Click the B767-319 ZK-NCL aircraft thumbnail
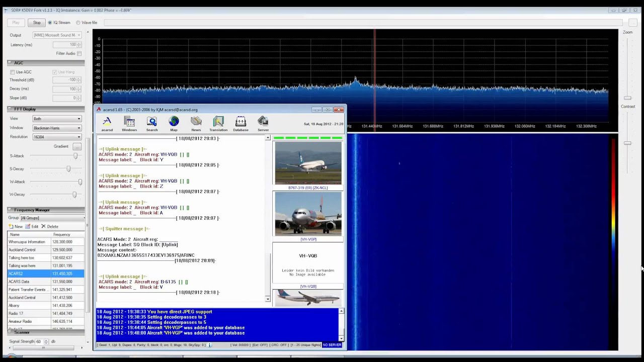Image resolution: width=644 pixels, height=362 pixels. [x=308, y=163]
